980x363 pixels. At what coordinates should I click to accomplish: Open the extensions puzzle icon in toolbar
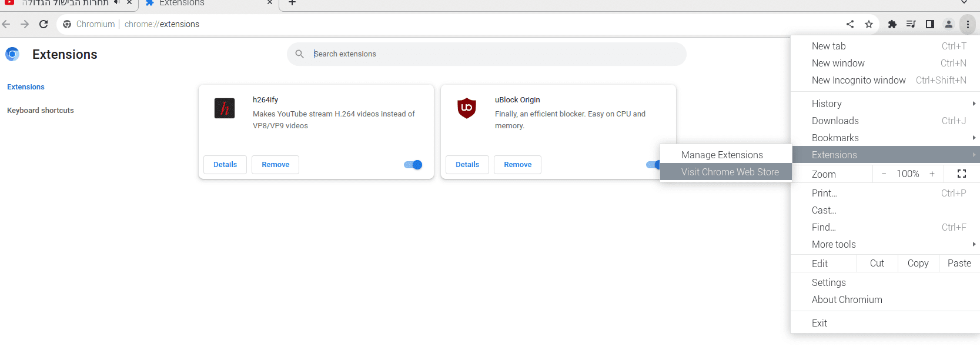pos(892,24)
